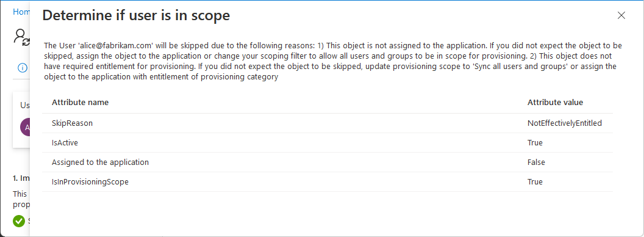Select the IsActive attribute row
Image resolution: width=644 pixels, height=237 pixels.
coord(327,143)
